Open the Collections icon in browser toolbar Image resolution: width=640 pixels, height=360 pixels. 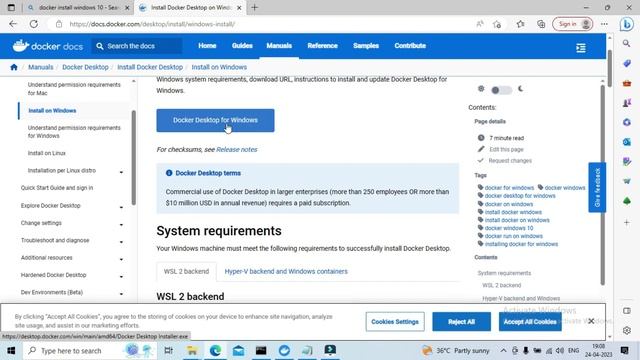[x=541, y=24]
